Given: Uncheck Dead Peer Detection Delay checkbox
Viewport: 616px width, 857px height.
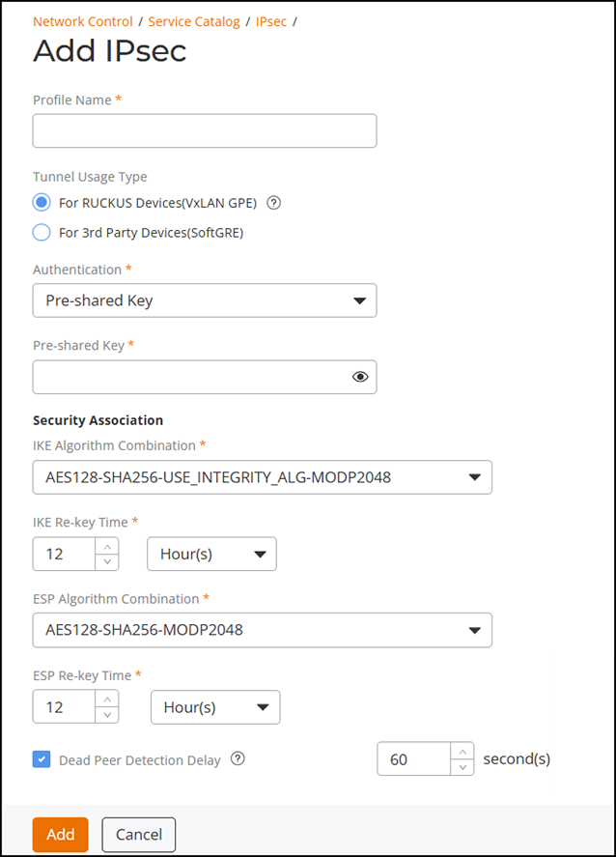Looking at the screenshot, I should pos(42,759).
